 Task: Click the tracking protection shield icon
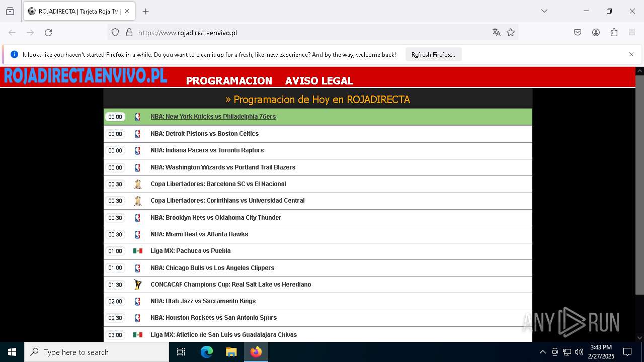(115, 33)
